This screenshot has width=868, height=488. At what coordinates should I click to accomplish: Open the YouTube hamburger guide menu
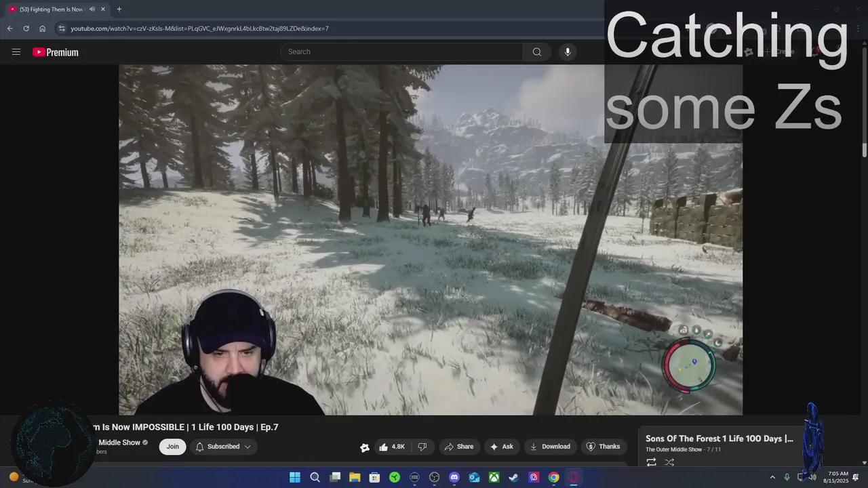(x=16, y=52)
